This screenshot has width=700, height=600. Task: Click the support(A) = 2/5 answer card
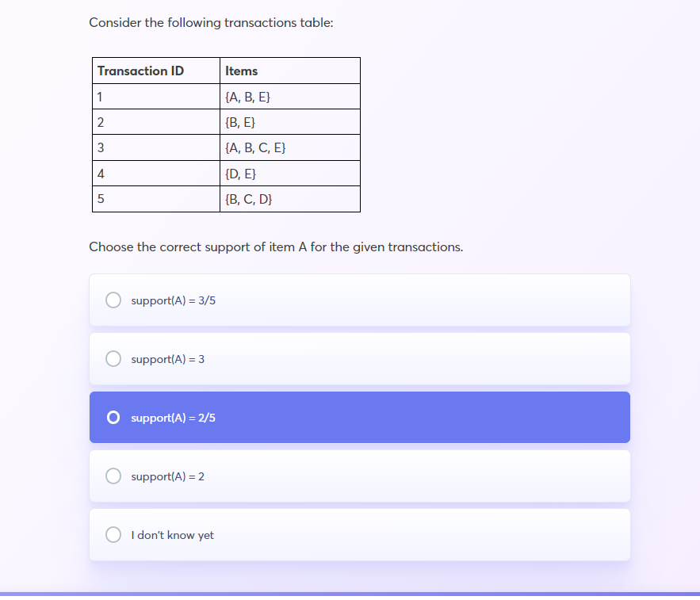click(359, 417)
